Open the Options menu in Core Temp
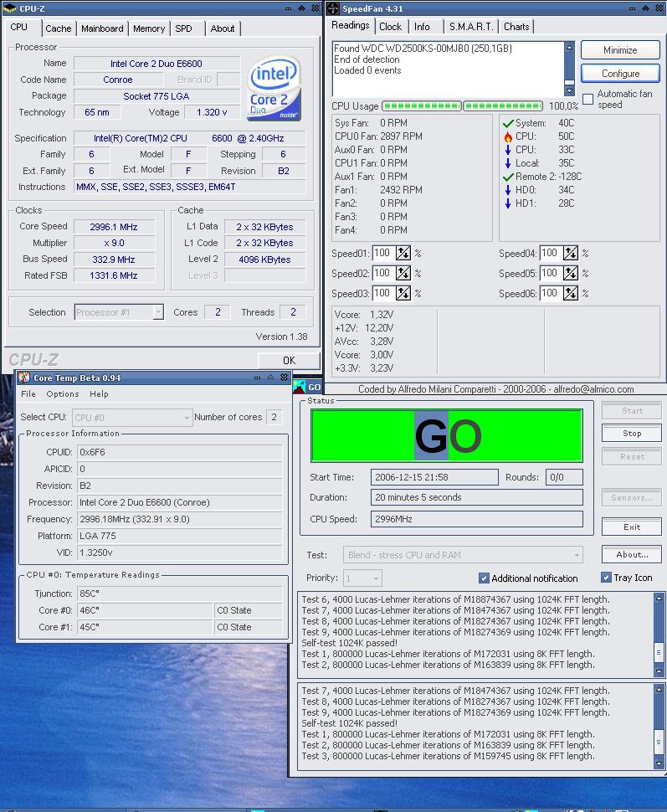The width and height of the screenshot is (667, 812). 63,394
